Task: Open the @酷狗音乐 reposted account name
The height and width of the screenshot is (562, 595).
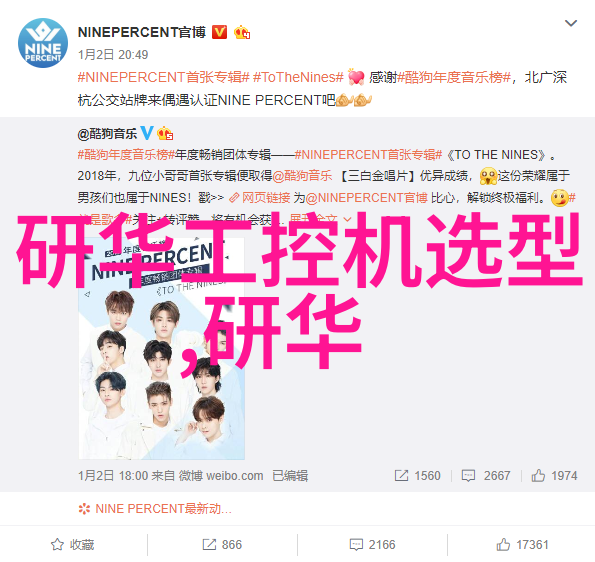Action: 107,134
